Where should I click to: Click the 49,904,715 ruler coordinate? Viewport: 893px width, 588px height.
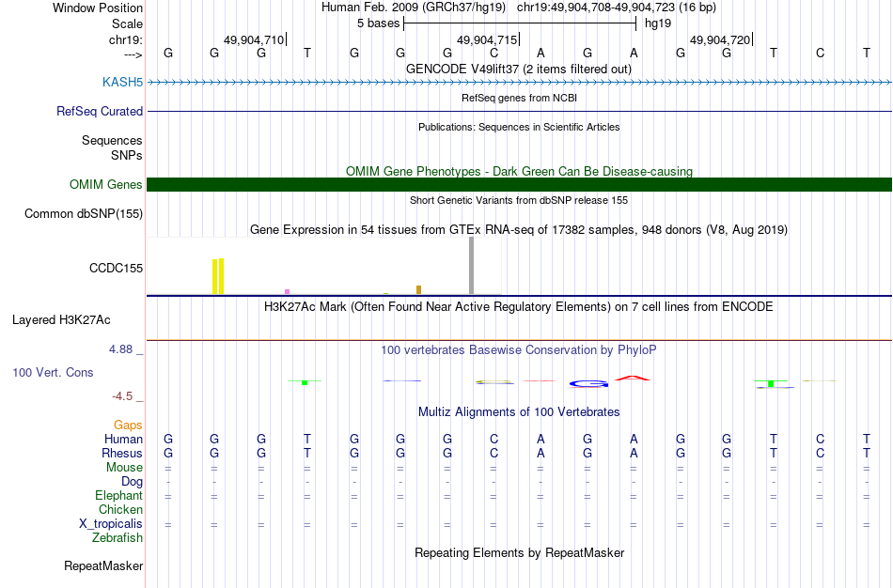pos(487,39)
